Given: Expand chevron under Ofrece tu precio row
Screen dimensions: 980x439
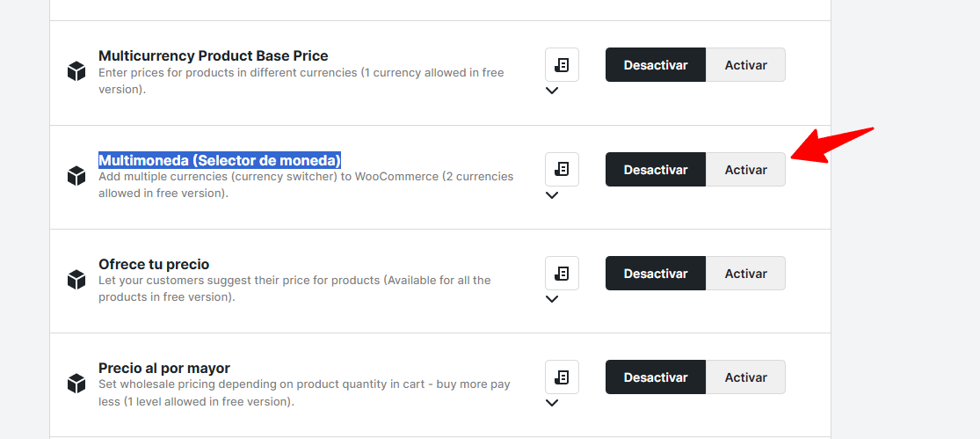Looking at the screenshot, I should coord(552,299).
